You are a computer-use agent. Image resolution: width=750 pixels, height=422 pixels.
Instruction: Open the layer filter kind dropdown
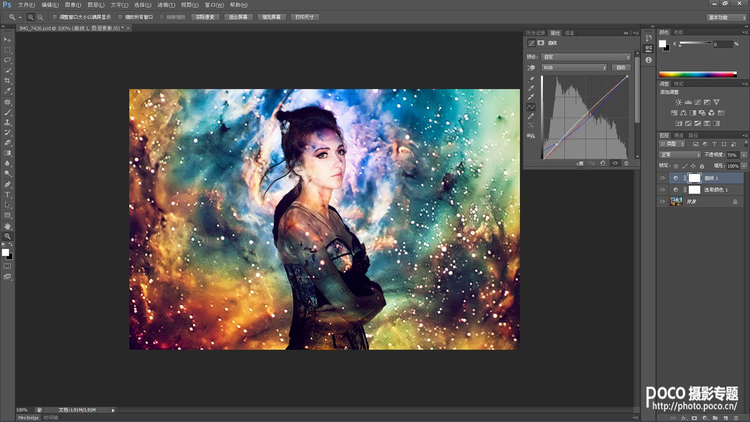pyautogui.click(x=672, y=144)
